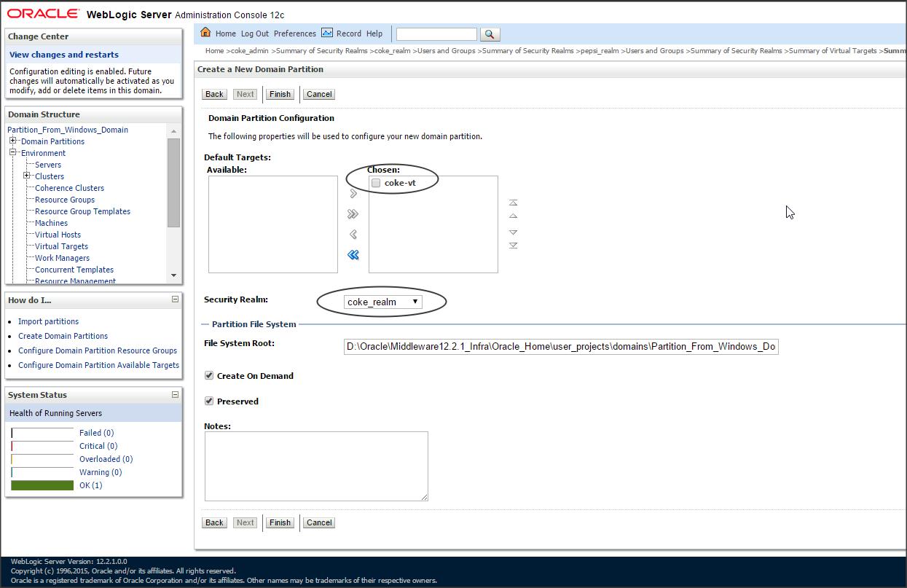
Task: Click the bottom Cancel button
Action: 319,522
